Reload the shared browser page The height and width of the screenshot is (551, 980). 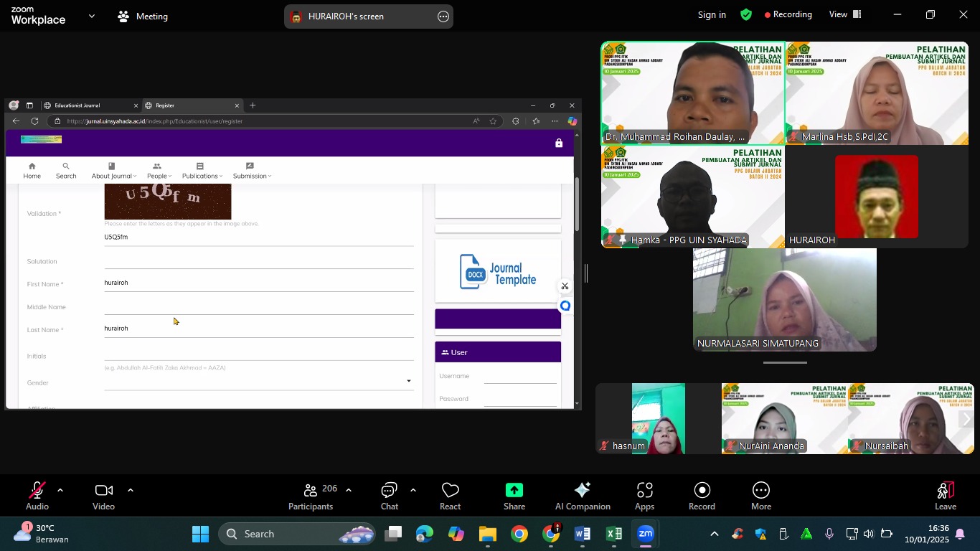pos(34,121)
